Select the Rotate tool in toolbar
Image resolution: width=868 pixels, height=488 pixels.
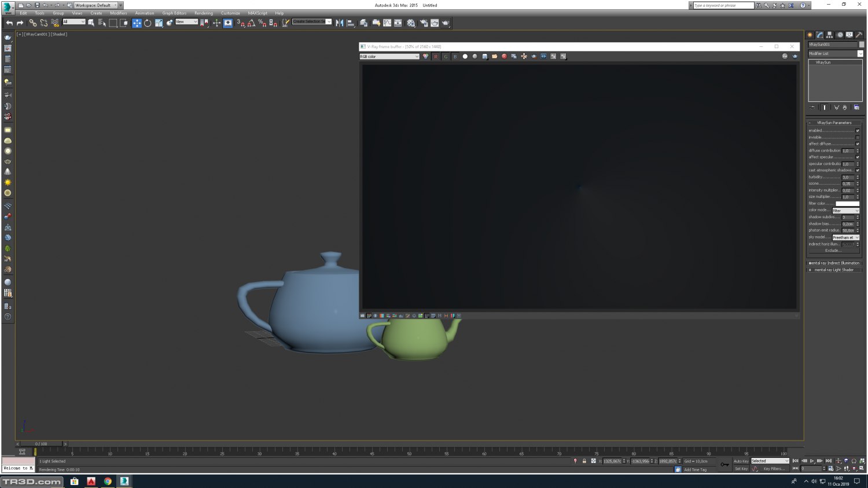[148, 23]
